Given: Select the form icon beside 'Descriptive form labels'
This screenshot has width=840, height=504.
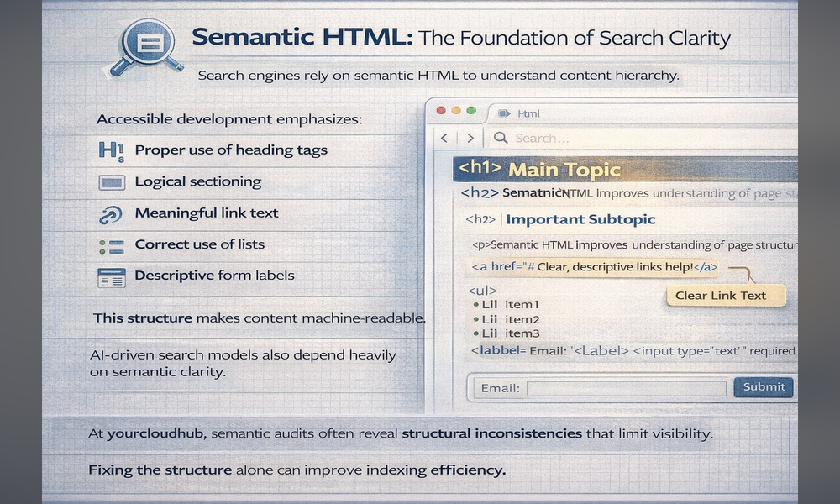Looking at the screenshot, I should 110,276.
